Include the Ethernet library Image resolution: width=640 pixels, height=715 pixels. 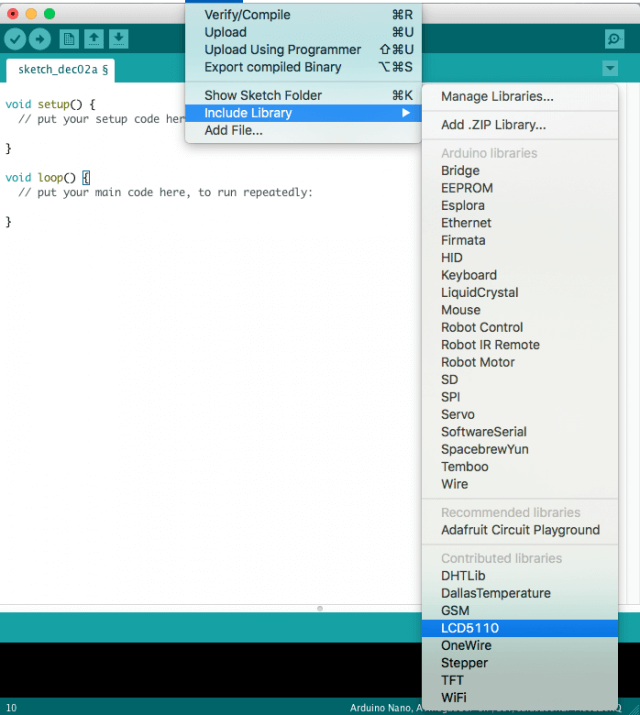[x=520, y=223]
